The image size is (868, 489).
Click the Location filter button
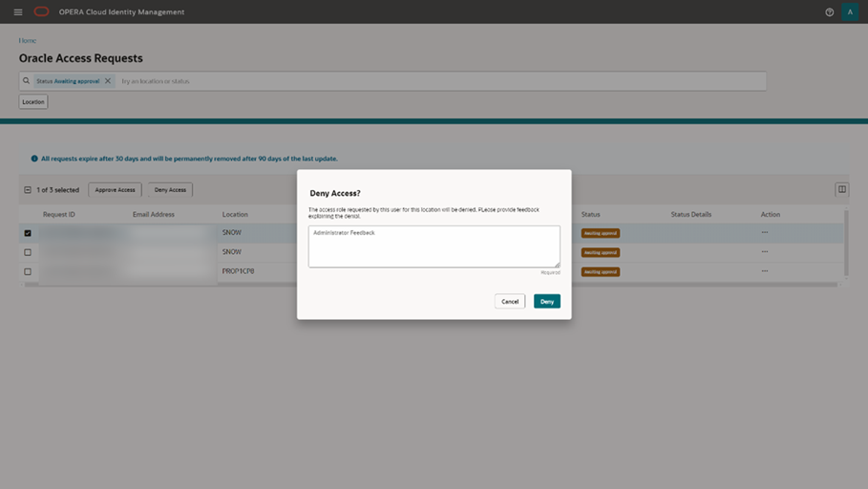(x=33, y=102)
